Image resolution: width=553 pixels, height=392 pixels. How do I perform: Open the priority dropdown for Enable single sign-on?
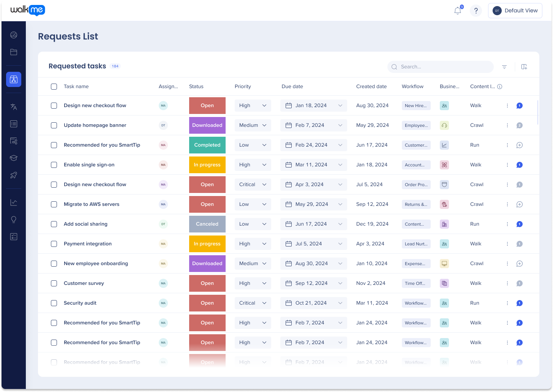[253, 164]
